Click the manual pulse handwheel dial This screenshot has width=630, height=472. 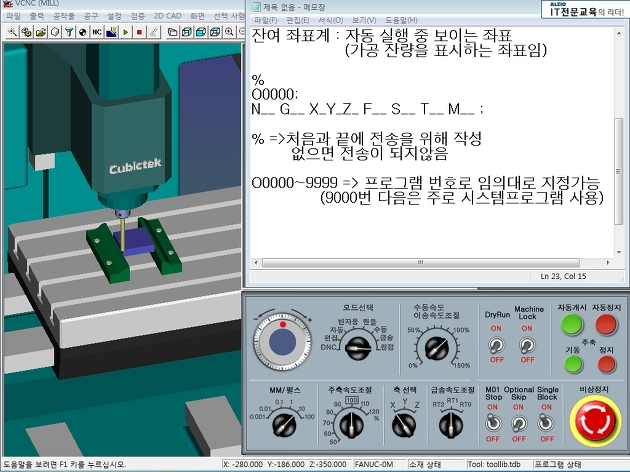click(282, 342)
